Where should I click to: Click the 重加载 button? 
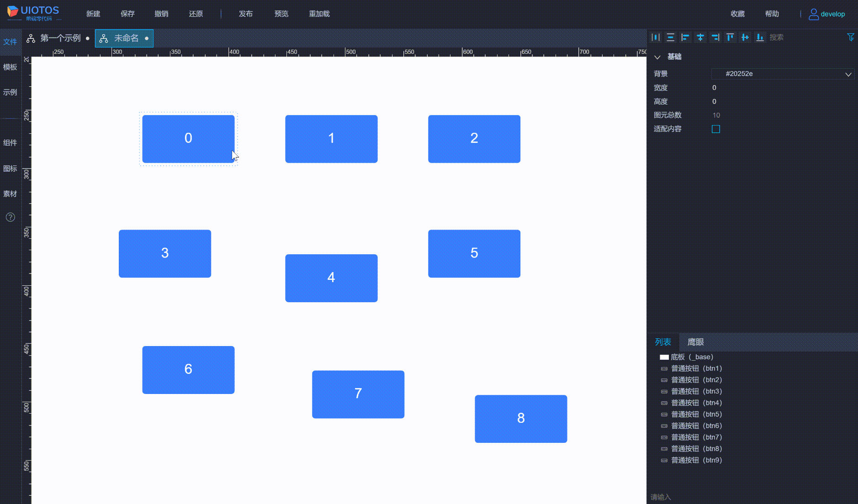(319, 14)
